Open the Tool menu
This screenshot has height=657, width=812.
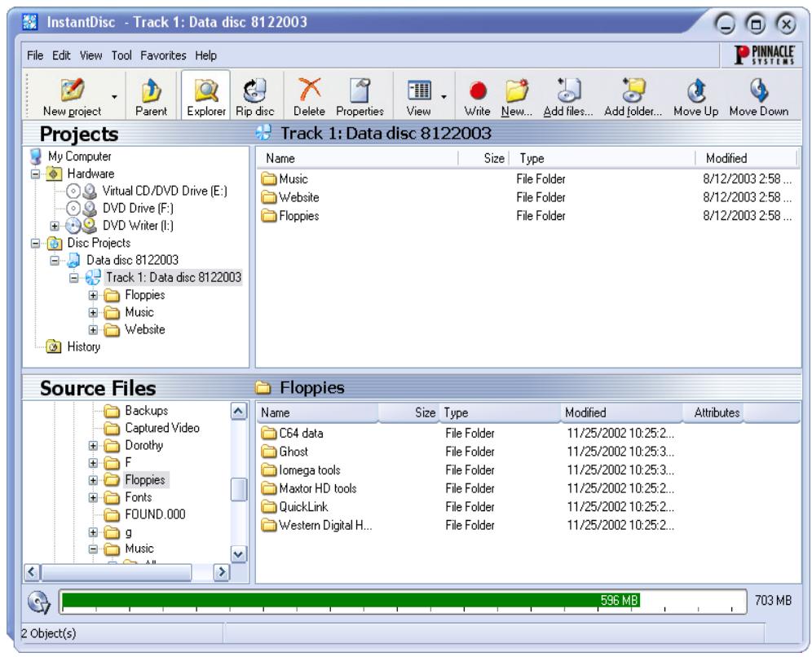(x=121, y=55)
